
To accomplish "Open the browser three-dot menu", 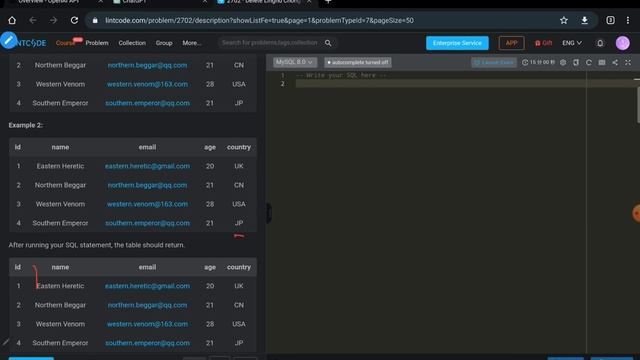I will pyautogui.click(x=628, y=20).
